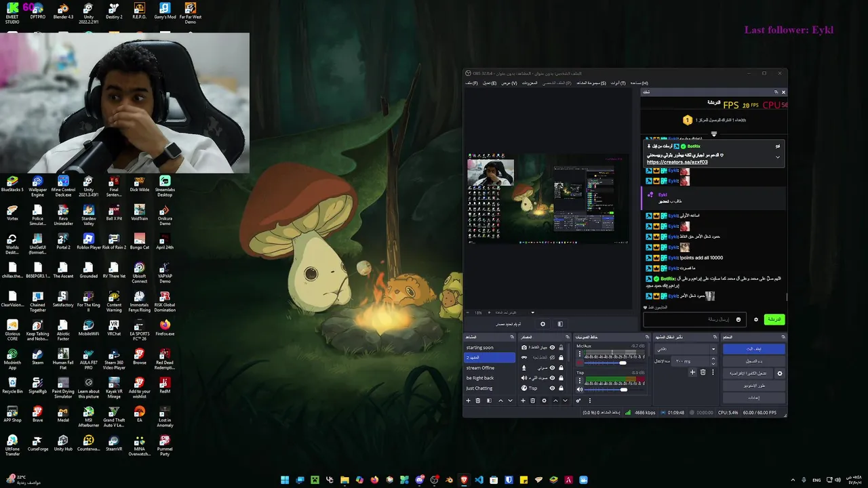Viewport: 868px width, 488px height.
Task: Start the virtual camera button
Action: (748, 373)
